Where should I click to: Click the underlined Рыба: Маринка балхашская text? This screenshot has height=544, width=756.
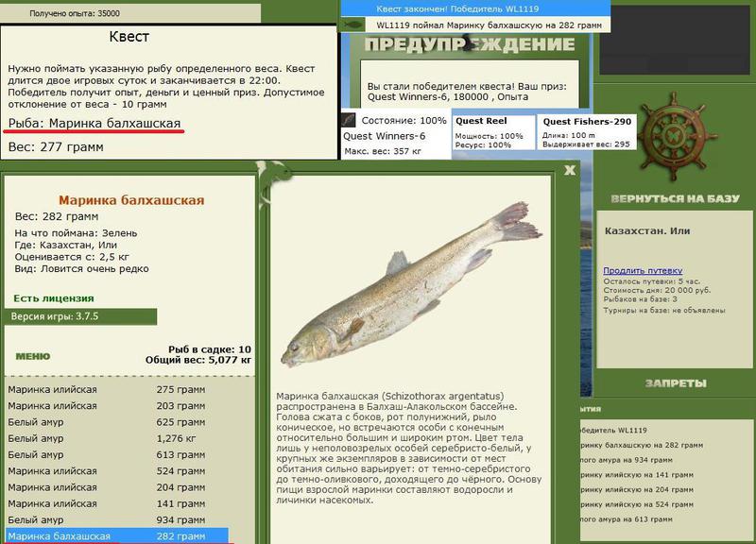pyautogui.click(x=94, y=124)
